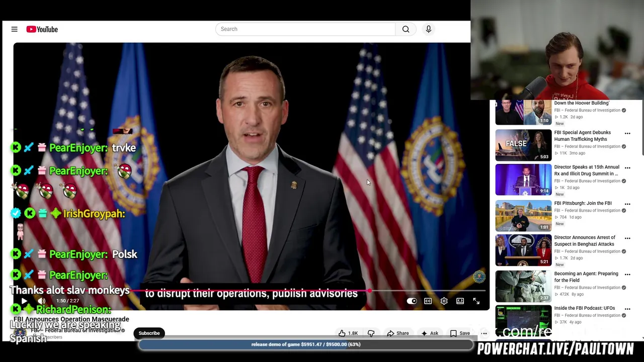Open options for FBI Podcast UFOs video
This screenshot has width=644, height=362.
627,309
